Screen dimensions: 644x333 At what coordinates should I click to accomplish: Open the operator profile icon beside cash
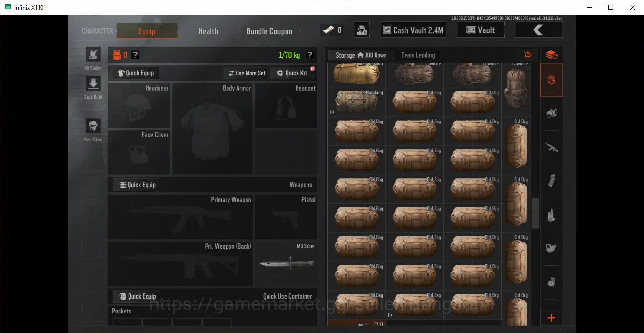(x=362, y=30)
